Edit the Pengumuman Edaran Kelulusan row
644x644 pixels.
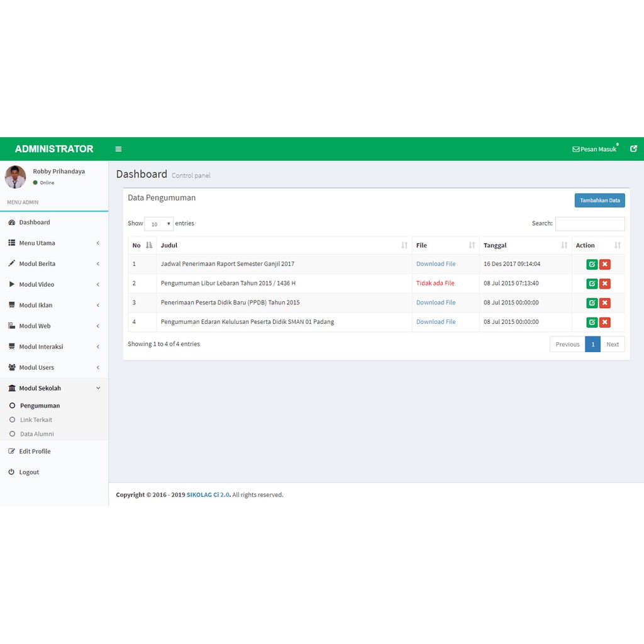click(592, 322)
